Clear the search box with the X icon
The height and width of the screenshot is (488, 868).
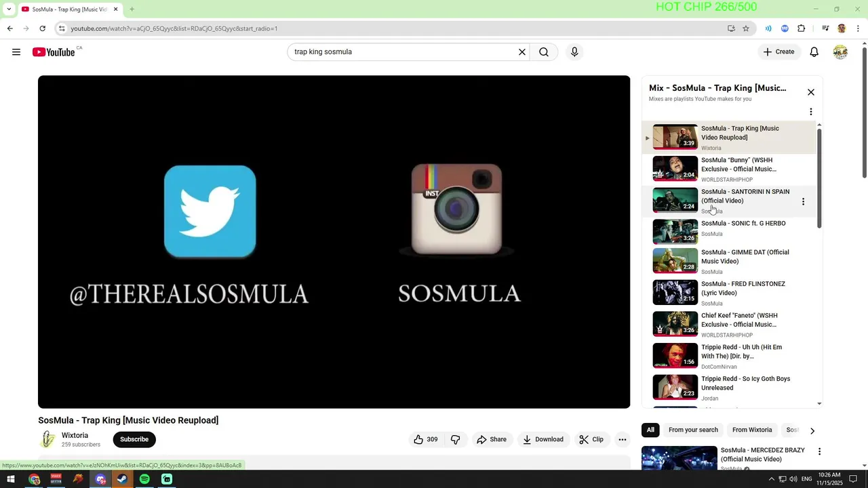(x=522, y=52)
